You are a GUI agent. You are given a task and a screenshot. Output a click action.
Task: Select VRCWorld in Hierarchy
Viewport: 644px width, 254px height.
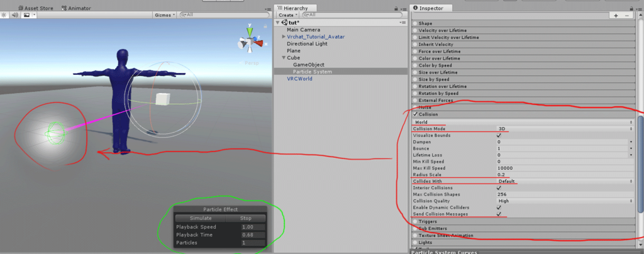[x=299, y=79]
